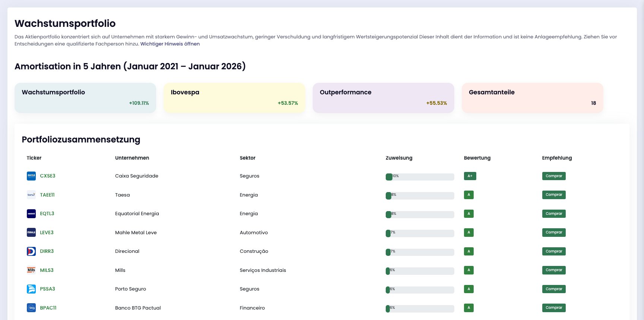The image size is (644, 320).
Task: Click the Direcional logo icon
Action: [x=31, y=251]
